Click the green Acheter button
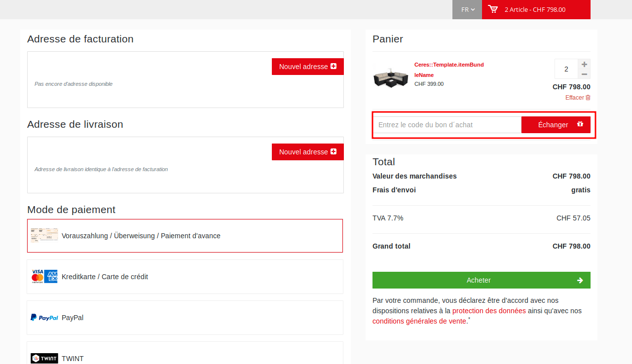Screen dimensions: 632x364 click(481, 280)
